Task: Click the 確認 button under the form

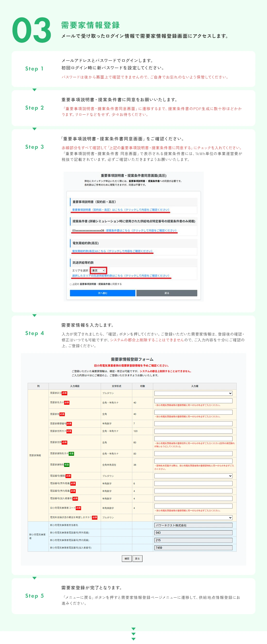Action: click(x=127, y=558)
